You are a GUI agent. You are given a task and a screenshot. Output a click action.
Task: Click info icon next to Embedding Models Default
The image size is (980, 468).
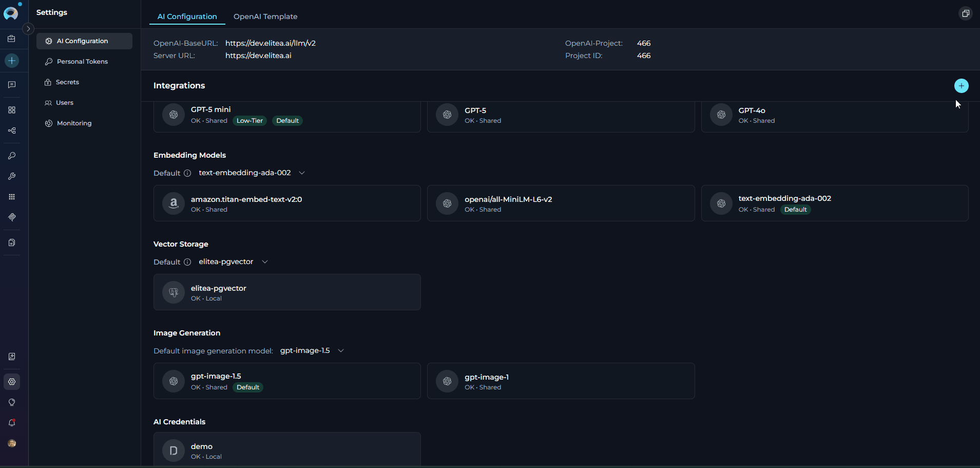[x=187, y=173]
